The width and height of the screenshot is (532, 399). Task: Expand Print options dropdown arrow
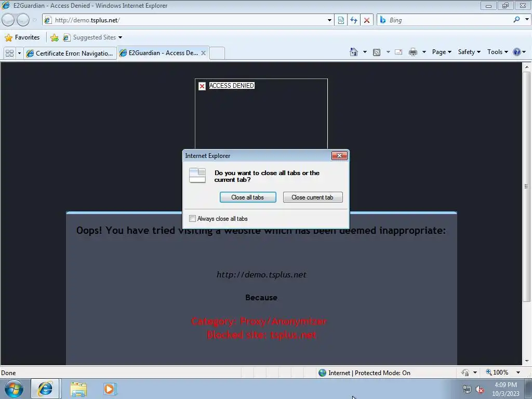coord(424,52)
